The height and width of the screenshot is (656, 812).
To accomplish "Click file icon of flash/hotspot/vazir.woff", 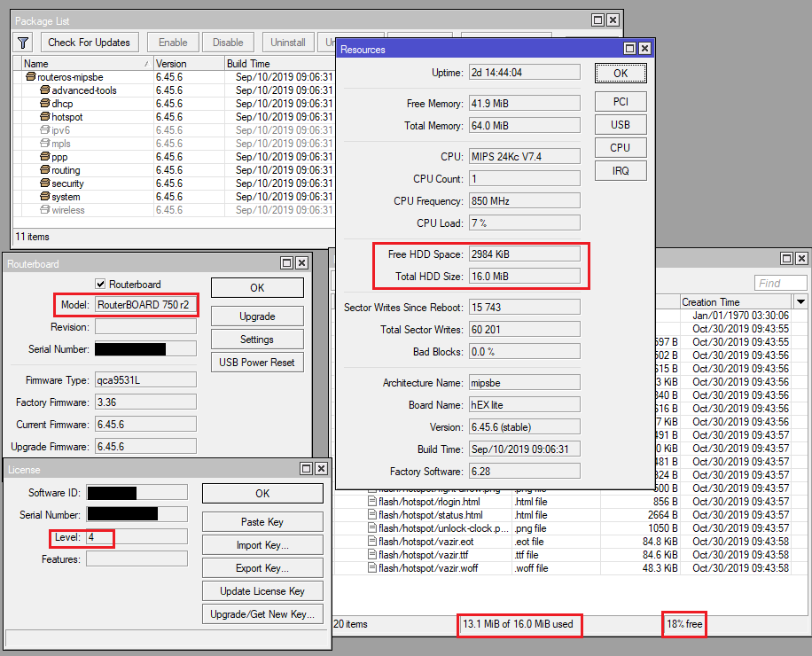I will pyautogui.click(x=371, y=567).
